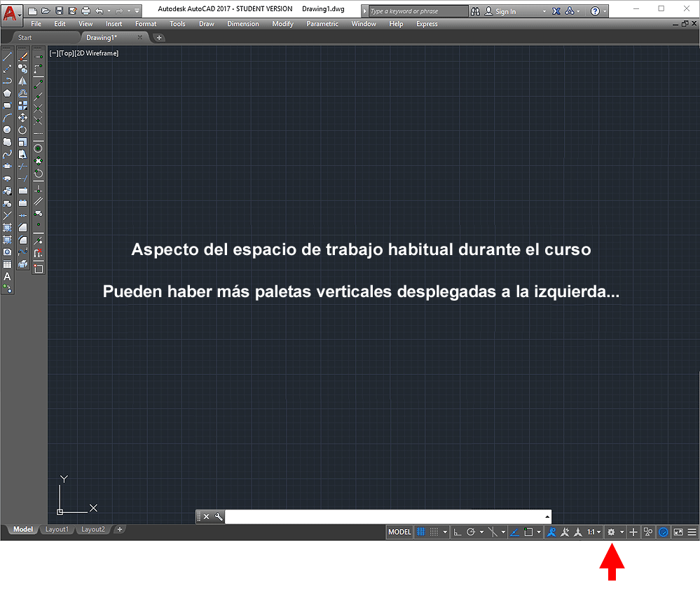This screenshot has height=590, width=700.
Task: Expand the snap mode settings arrow
Action: [445, 532]
